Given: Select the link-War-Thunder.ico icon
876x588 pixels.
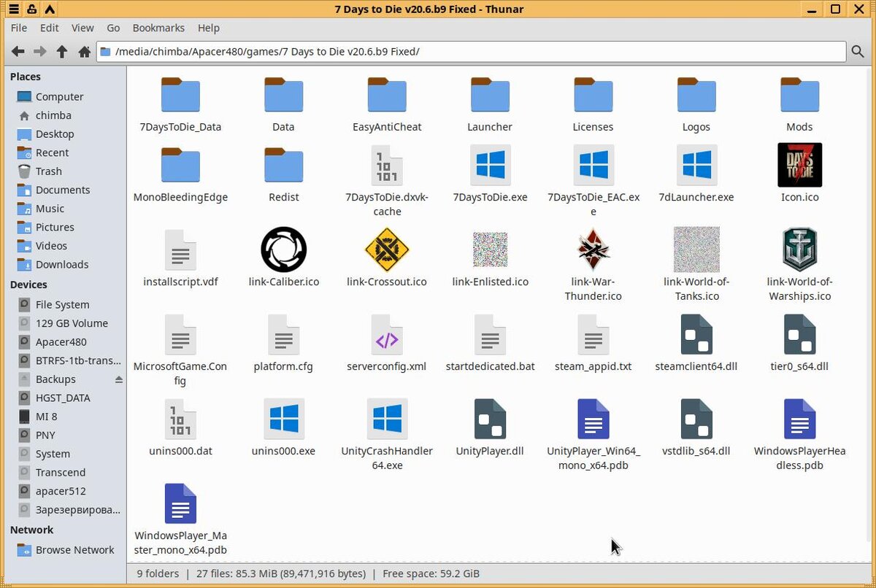Looking at the screenshot, I should point(593,249).
